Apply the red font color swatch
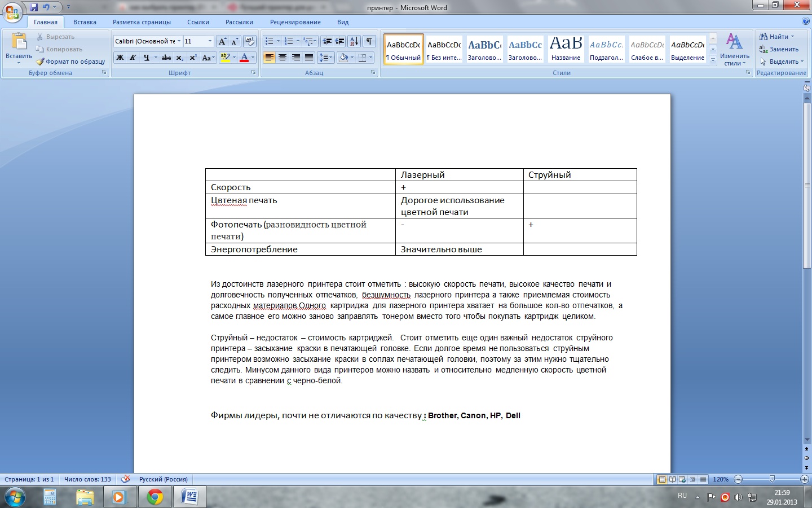Image resolution: width=812 pixels, height=508 pixels. (244, 58)
